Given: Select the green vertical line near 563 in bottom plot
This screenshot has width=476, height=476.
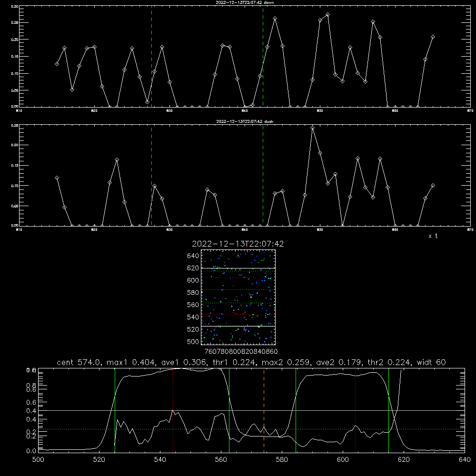Looking at the screenshot, I should [229, 410].
